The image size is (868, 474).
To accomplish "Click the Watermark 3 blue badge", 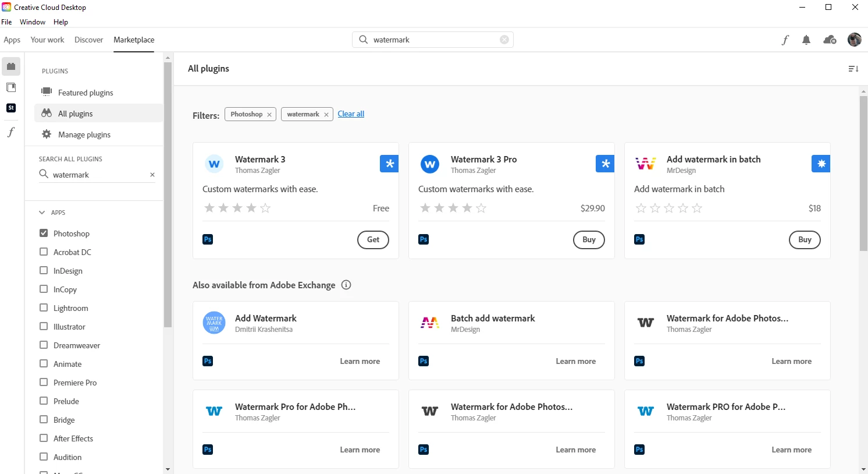I will point(389,164).
